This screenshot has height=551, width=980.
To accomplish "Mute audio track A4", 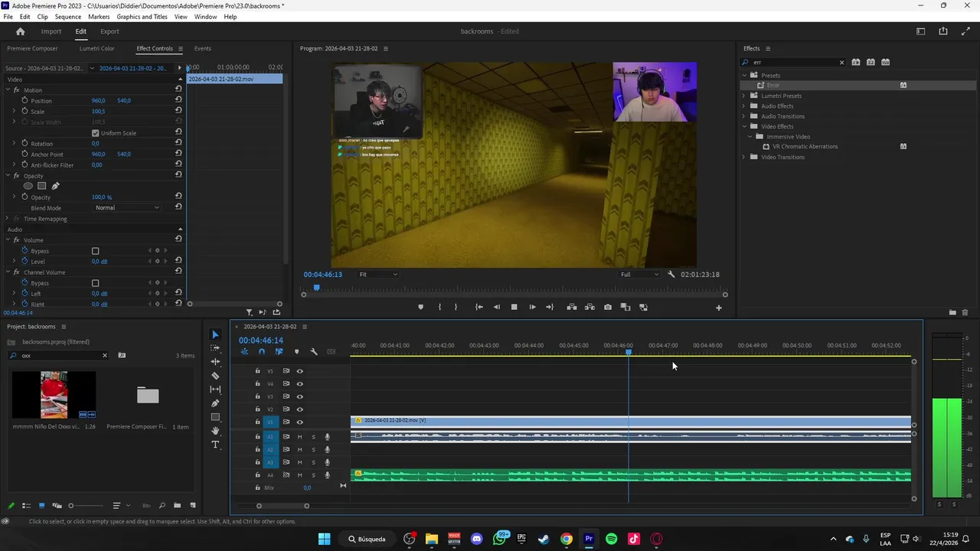I will [x=299, y=475].
